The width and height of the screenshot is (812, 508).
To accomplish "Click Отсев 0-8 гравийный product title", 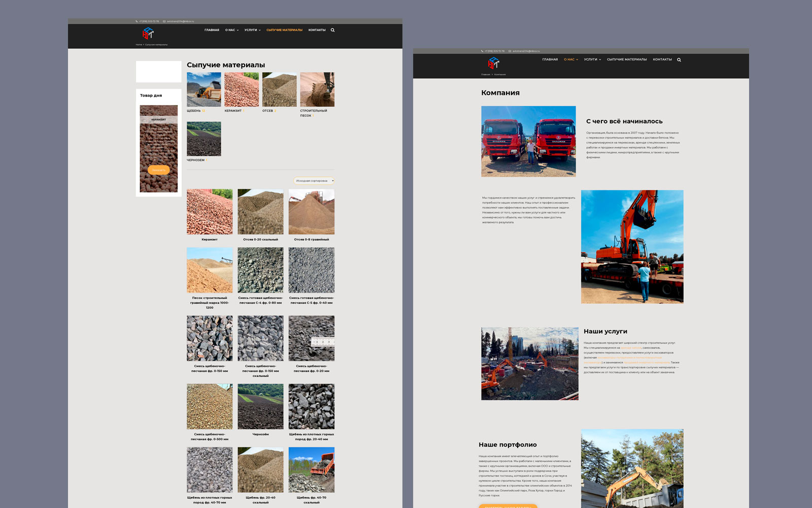I will tap(312, 239).
